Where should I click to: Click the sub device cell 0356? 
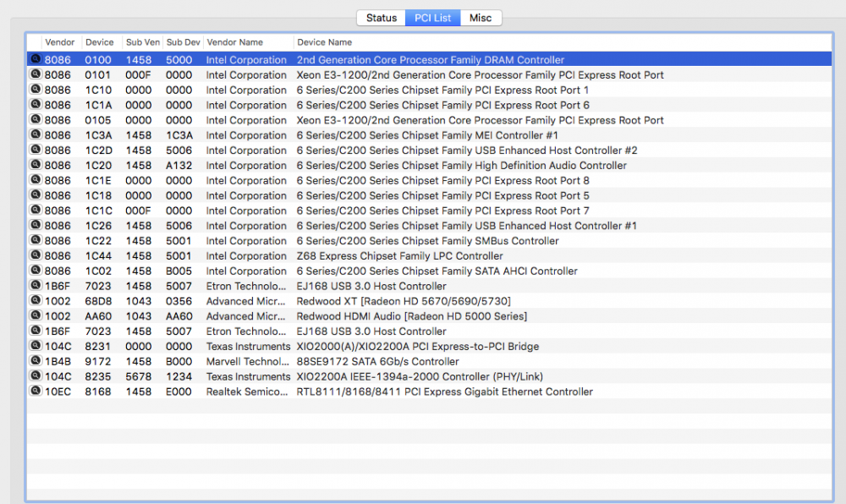[179, 301]
